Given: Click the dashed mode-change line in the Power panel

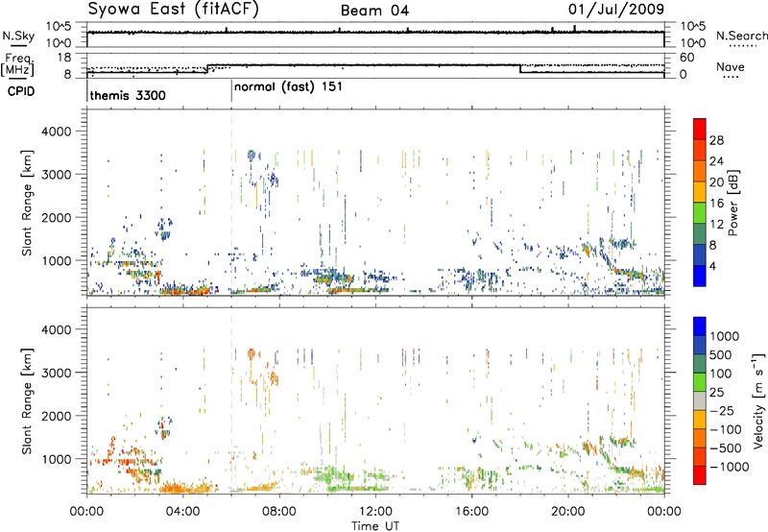Looking at the screenshot, I should point(231,203).
